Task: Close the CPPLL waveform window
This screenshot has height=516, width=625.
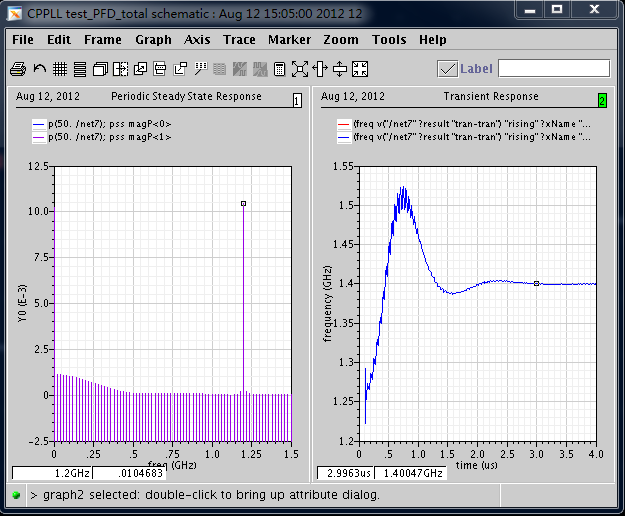Action: (594, 10)
